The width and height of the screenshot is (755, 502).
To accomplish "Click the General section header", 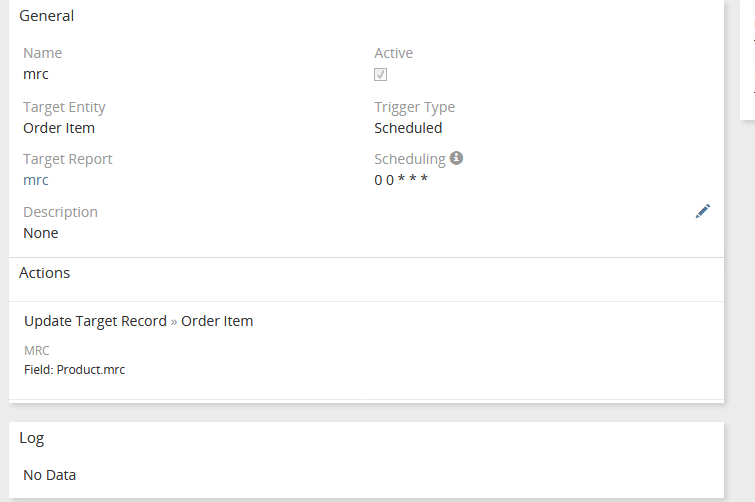I will (x=46, y=16).
